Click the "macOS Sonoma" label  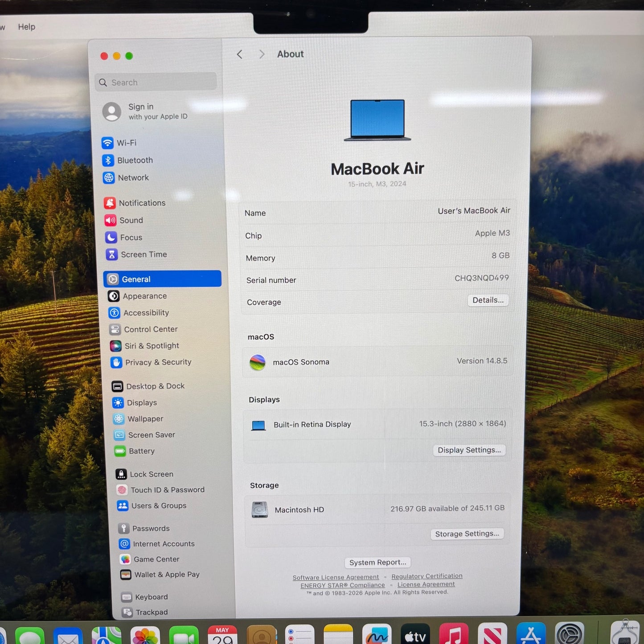tap(301, 362)
